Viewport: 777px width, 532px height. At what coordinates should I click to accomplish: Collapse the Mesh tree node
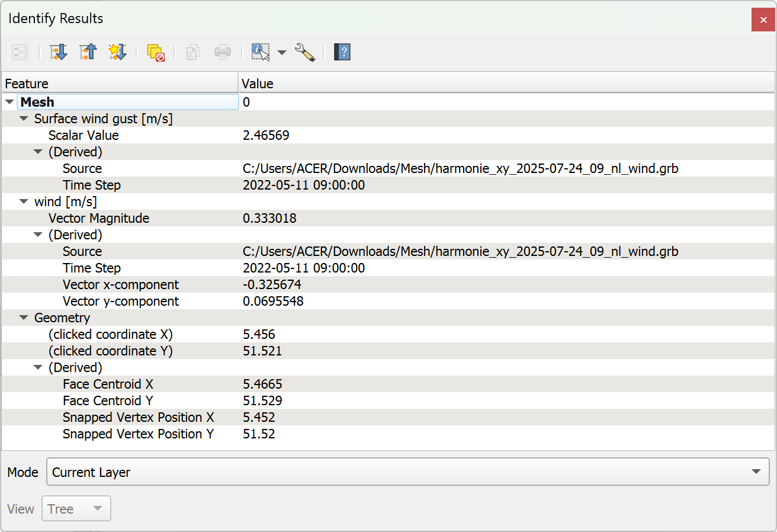pos(9,102)
